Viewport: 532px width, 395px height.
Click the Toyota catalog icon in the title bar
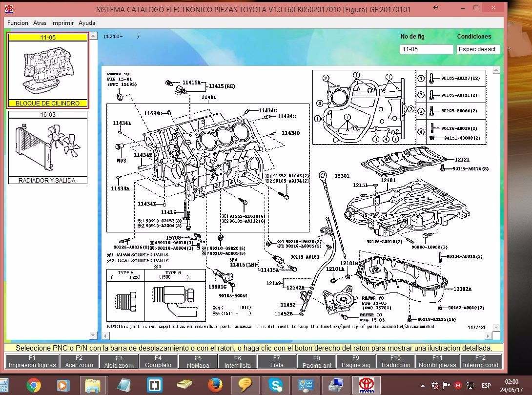[9, 9]
